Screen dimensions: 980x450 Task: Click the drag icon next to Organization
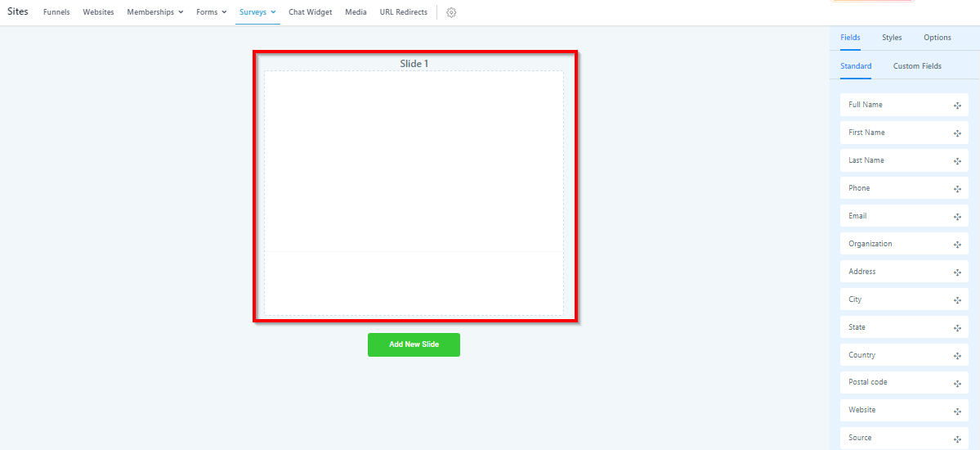(956, 245)
